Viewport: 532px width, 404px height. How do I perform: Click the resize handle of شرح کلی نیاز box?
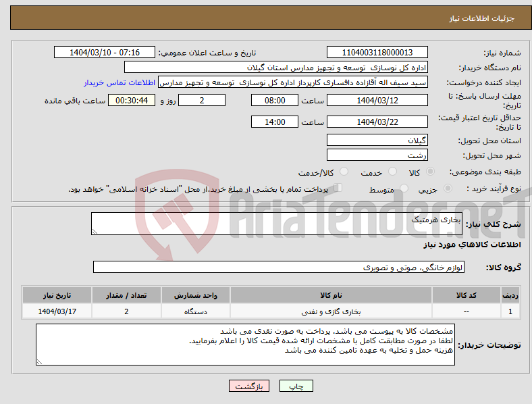coord(95,232)
